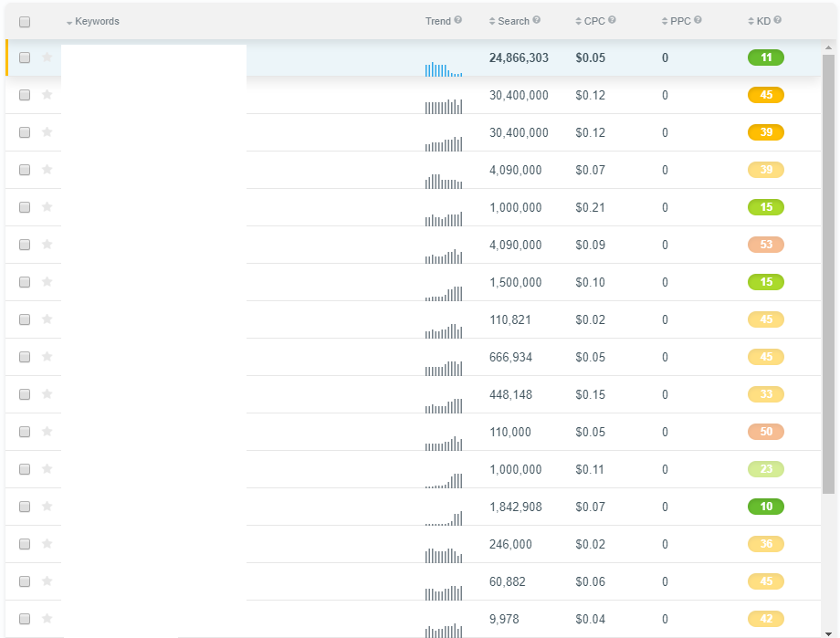This screenshot has height=638, width=840.
Task: Star the row with CPC $0.11
Action: click(47, 469)
